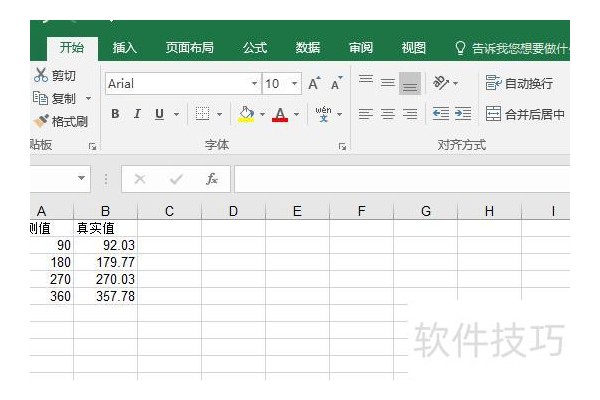Viewport: 600px width, 400px height.
Task: Expand the text orientation dropdown arrow
Action: click(x=455, y=83)
